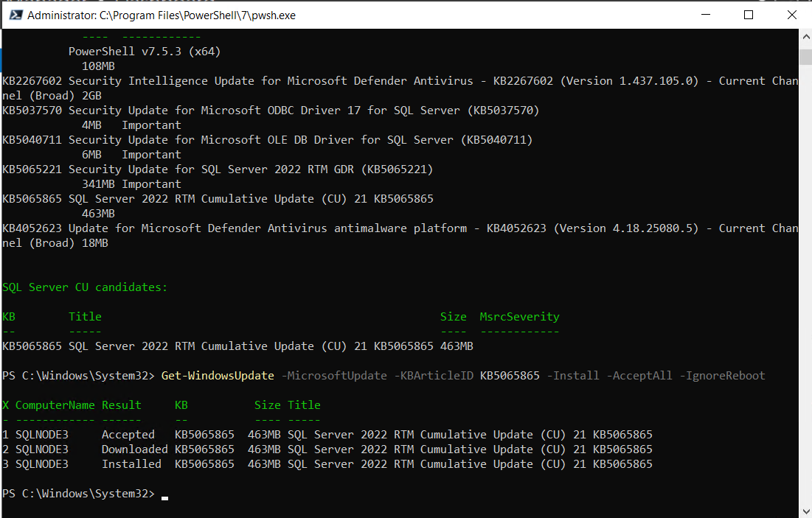Viewport: 812px width, 518px height.
Task: Click the 'ComputerName' column header
Action: click(55, 405)
